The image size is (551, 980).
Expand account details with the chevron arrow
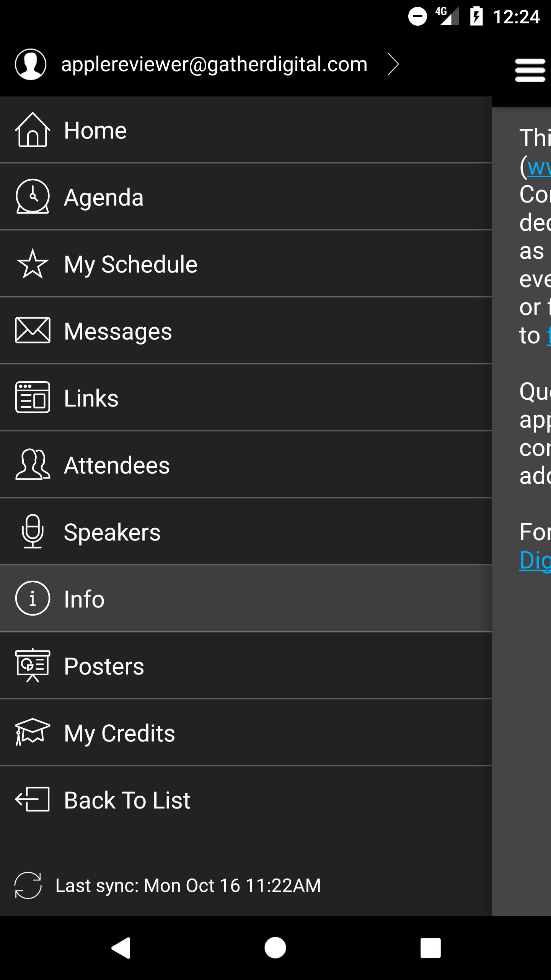[x=393, y=64]
